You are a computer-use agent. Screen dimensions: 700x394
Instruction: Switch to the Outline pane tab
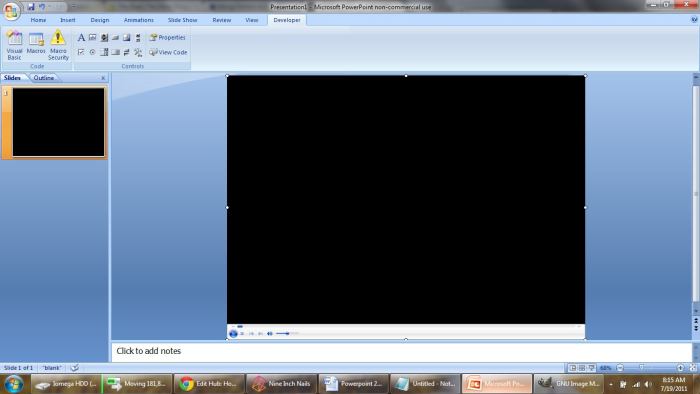click(x=44, y=78)
